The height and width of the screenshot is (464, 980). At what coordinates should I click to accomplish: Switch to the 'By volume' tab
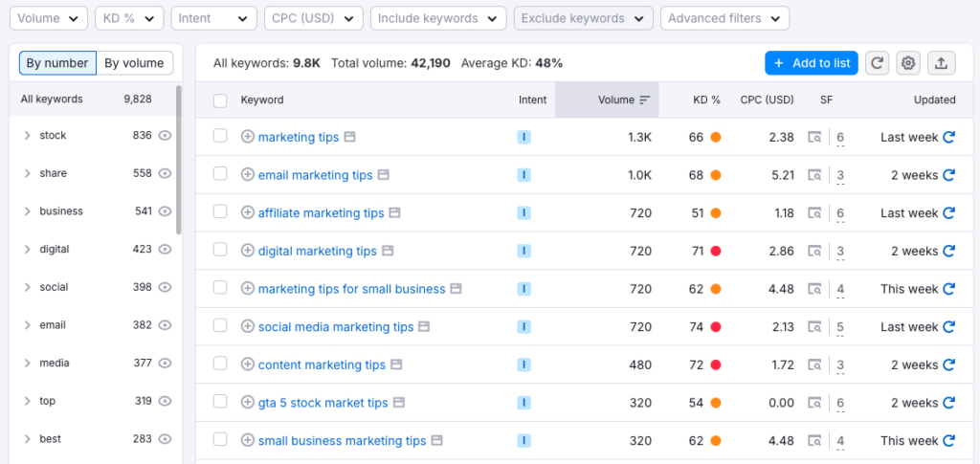(134, 63)
